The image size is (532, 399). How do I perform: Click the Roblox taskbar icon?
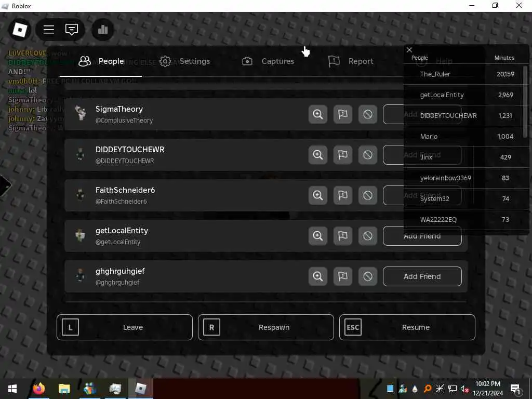pos(140,389)
